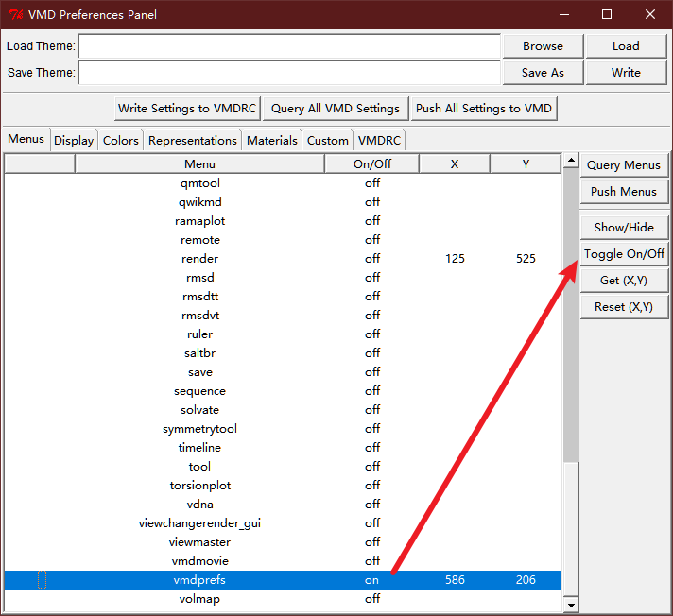Click the Menu column header

(x=199, y=164)
